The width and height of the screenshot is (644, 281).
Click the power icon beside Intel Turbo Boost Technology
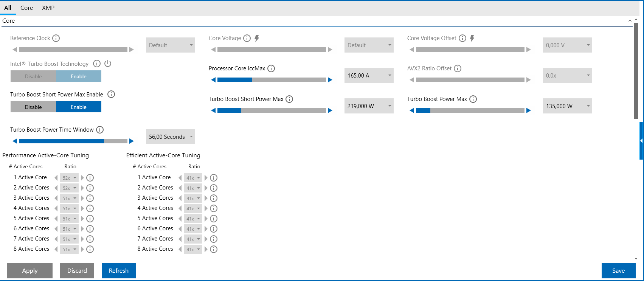(x=108, y=64)
